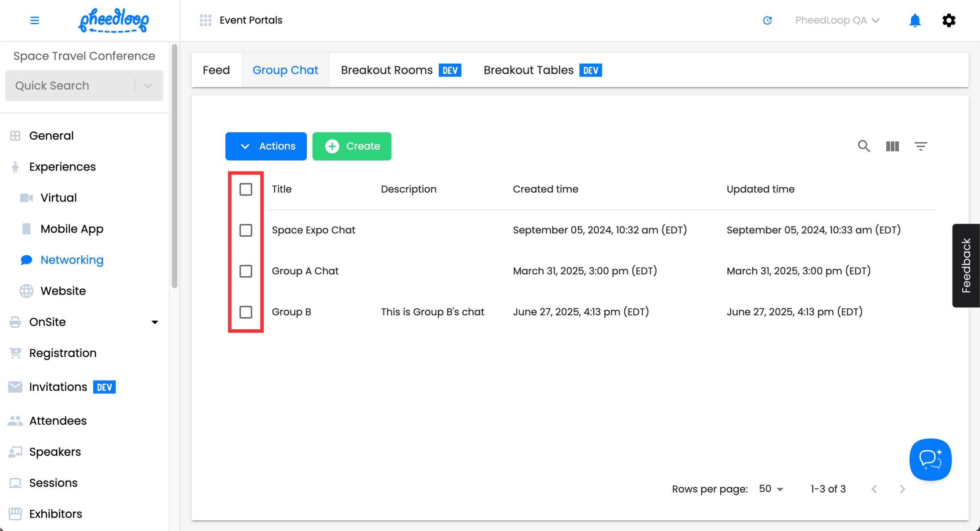Screen dimensions: 980x531
Task: Open the Feedback side tab
Action: [x=966, y=265]
